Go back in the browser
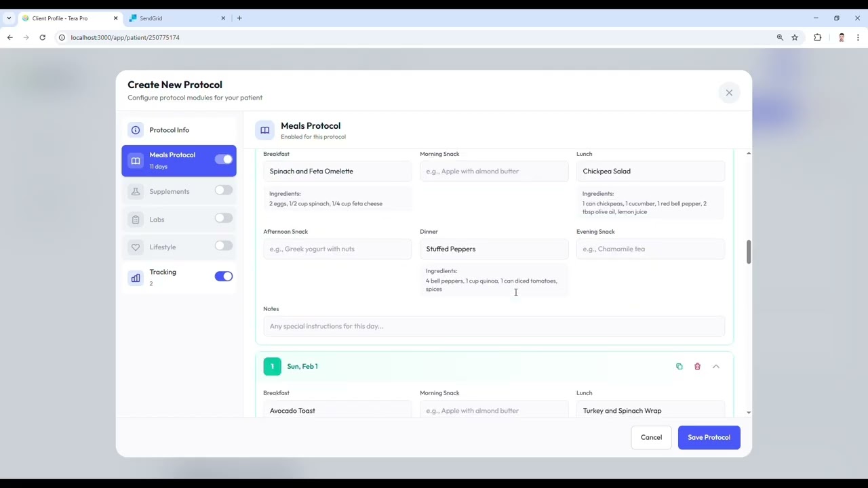The image size is (868, 488). pyautogui.click(x=10, y=37)
